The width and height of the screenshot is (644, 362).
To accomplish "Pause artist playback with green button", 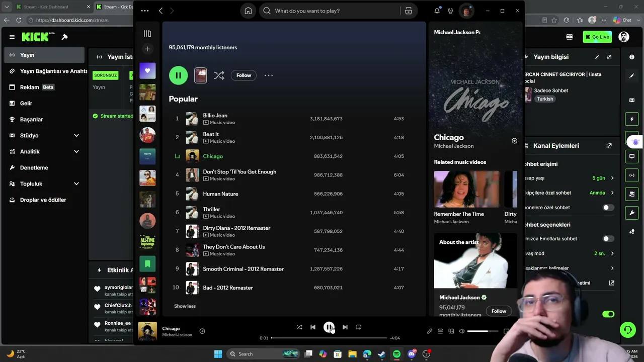I will pyautogui.click(x=178, y=75).
